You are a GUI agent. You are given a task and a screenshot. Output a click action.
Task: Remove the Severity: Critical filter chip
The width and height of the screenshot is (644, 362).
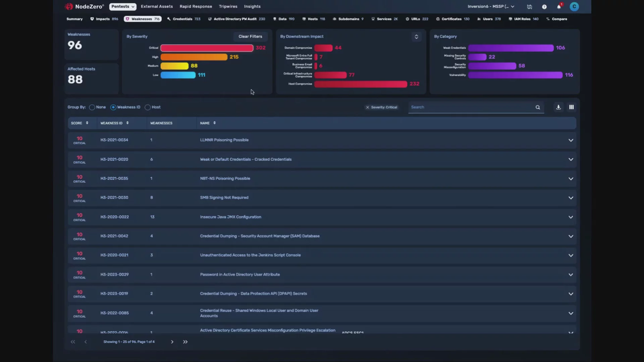point(368,107)
